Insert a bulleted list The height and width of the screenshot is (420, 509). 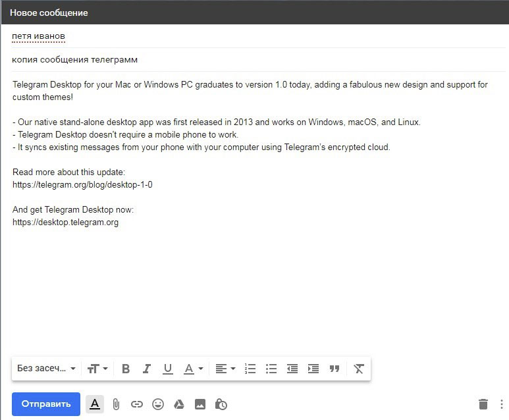pos(271,369)
